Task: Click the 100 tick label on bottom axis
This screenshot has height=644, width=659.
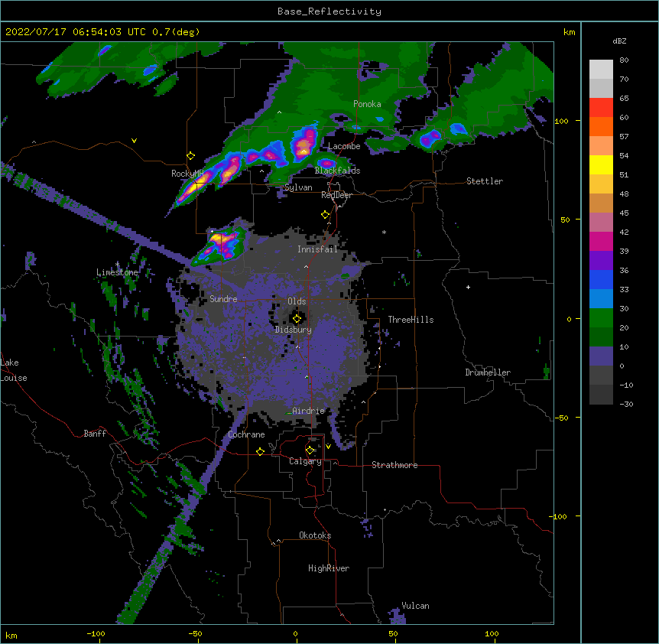Action: [x=492, y=633]
